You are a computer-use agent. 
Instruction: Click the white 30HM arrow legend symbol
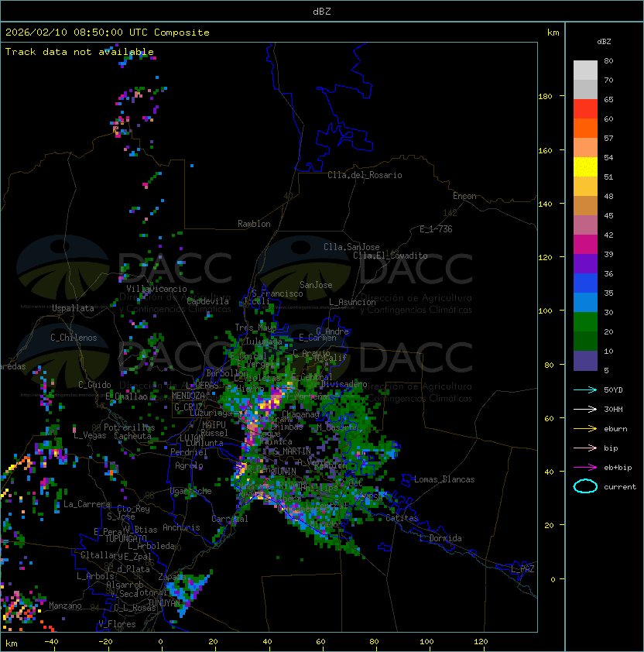pyautogui.click(x=585, y=410)
